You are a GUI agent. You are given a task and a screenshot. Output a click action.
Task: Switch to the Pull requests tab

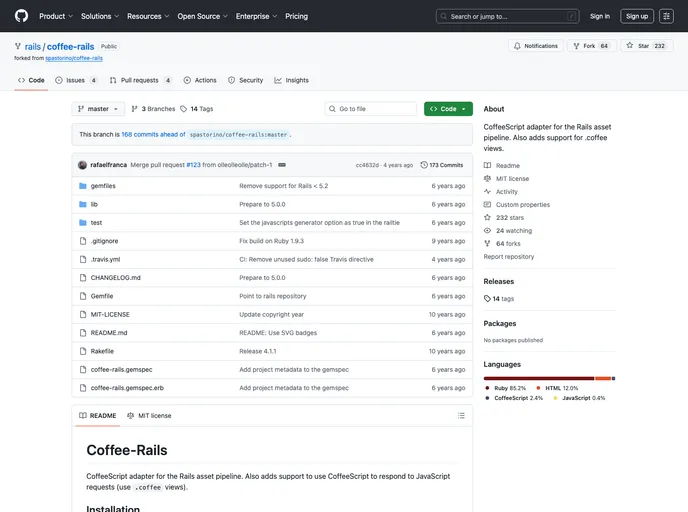coord(140,80)
